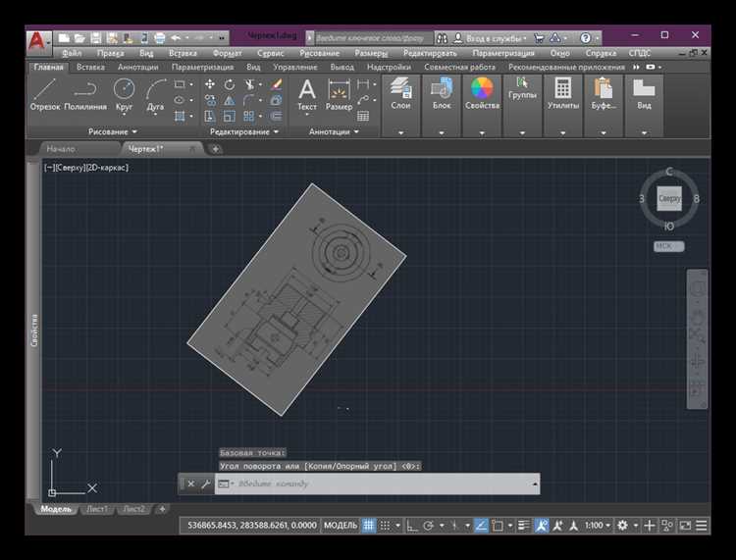Choose the hatch tool

pos(180,116)
